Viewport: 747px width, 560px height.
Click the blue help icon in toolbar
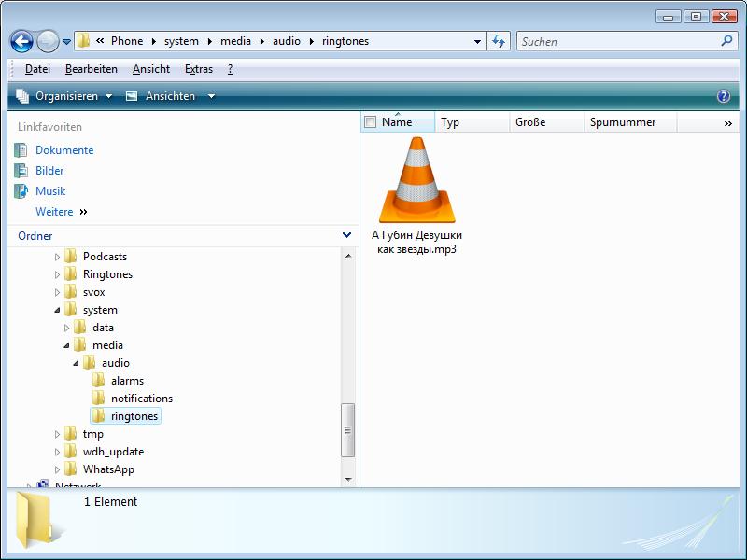[723, 96]
